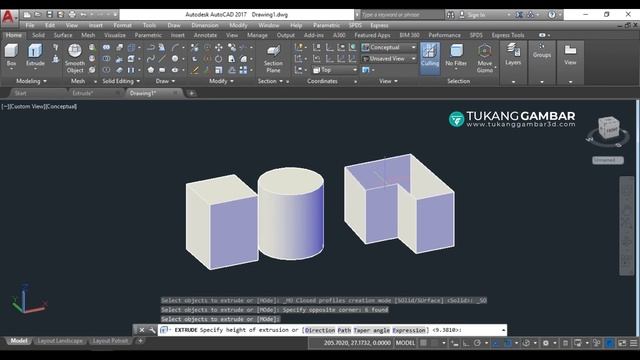Toggle dynamic input icon in status bar
The image size is (640, 360).
pos(454,343)
